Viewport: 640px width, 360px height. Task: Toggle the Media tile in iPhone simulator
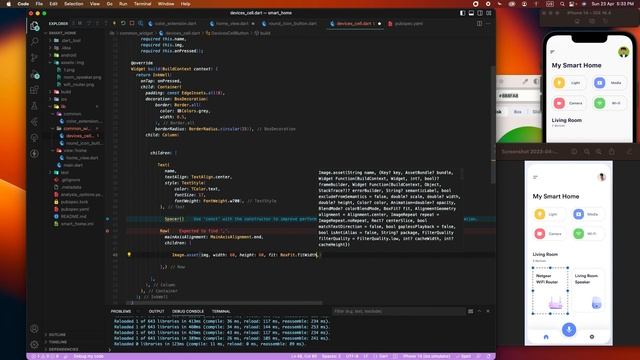click(x=609, y=83)
